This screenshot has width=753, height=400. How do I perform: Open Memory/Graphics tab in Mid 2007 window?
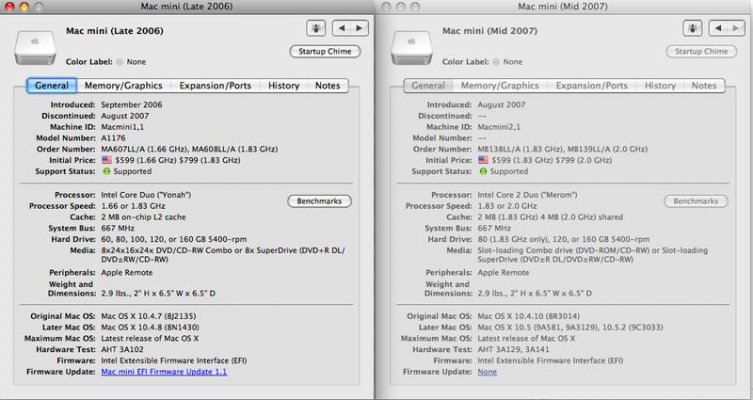500,85
